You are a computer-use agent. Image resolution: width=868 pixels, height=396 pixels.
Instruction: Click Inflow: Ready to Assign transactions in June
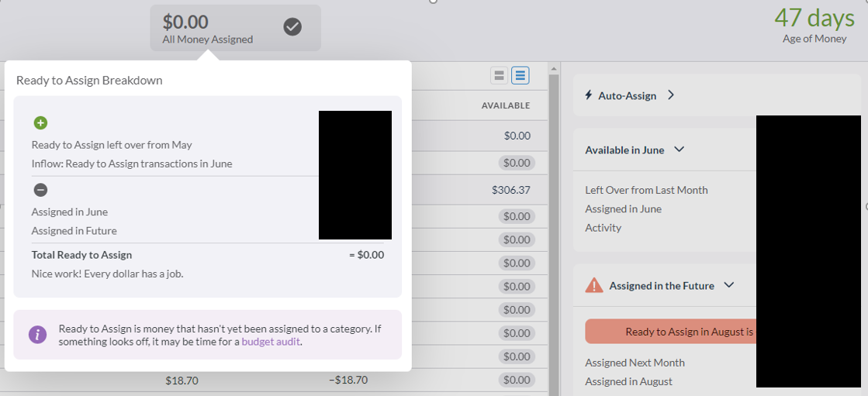pos(132,164)
